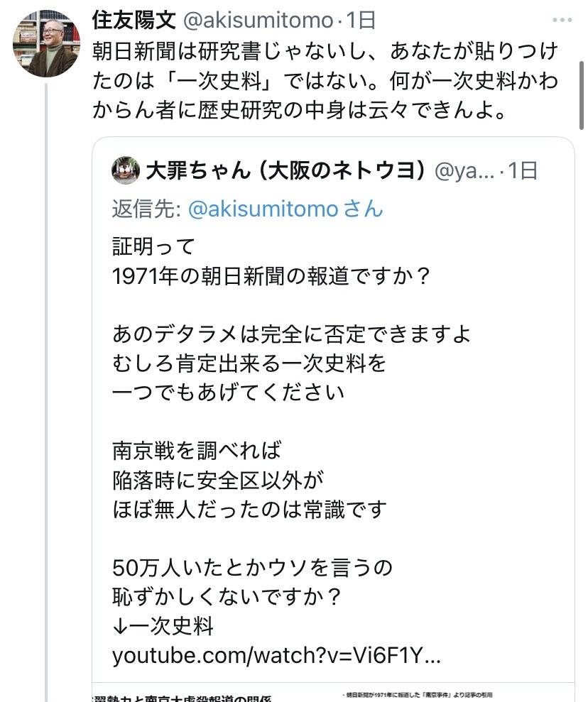
Task: Click the 住友陽文 display name
Action: [x=134, y=21]
